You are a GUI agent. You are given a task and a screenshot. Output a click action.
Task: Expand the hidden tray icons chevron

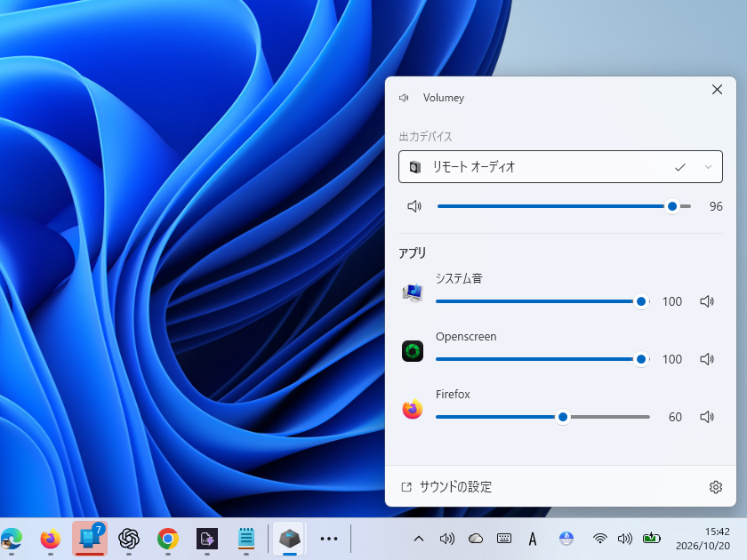click(x=419, y=539)
